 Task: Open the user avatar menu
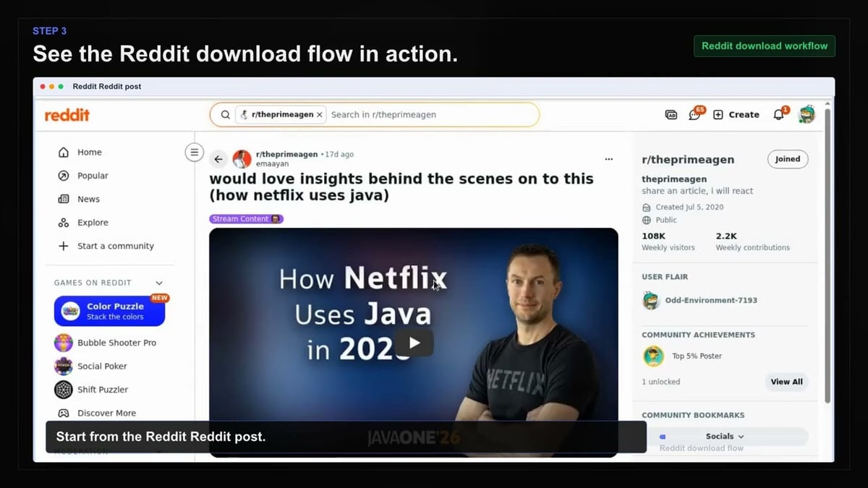807,114
